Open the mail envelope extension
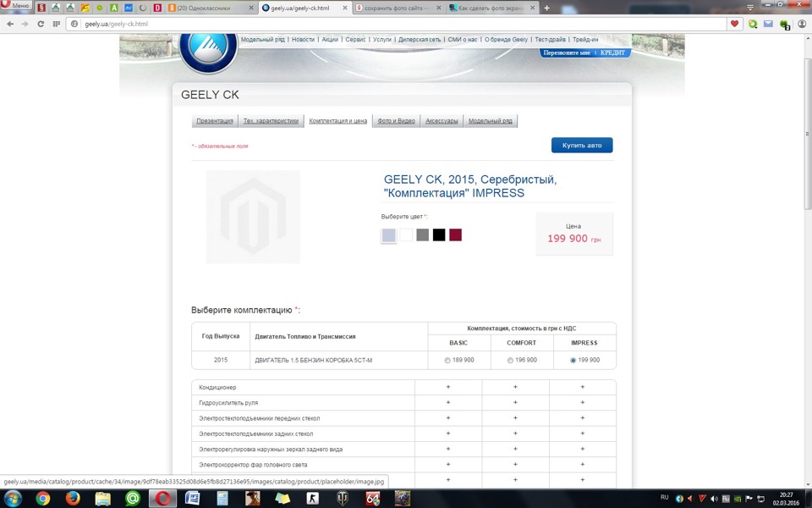 (x=768, y=24)
